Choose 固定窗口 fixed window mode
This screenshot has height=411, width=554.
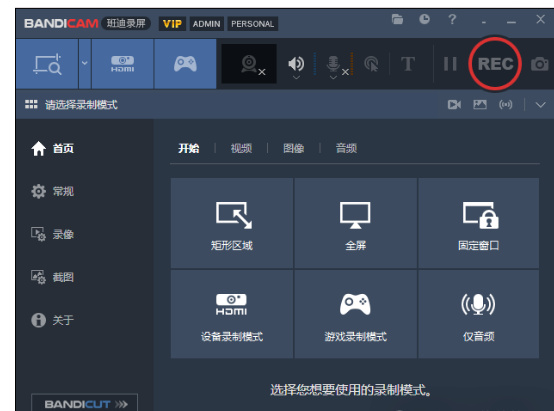coord(479,223)
